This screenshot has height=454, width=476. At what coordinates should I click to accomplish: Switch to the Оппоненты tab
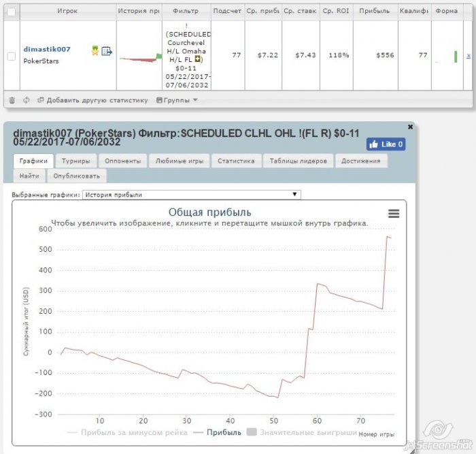(122, 161)
